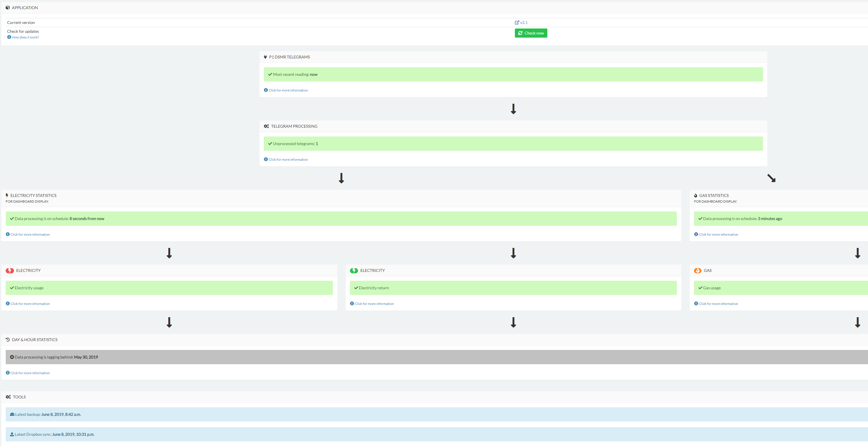Click the history icon beside DAY & HOUR STATISTICS
868x446 pixels.
coord(7,339)
